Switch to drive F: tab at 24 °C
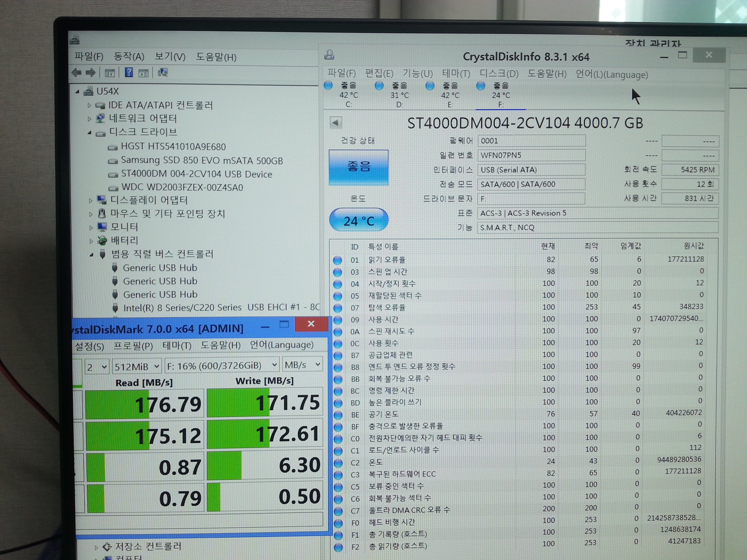This screenshot has width=747, height=560. click(x=501, y=95)
